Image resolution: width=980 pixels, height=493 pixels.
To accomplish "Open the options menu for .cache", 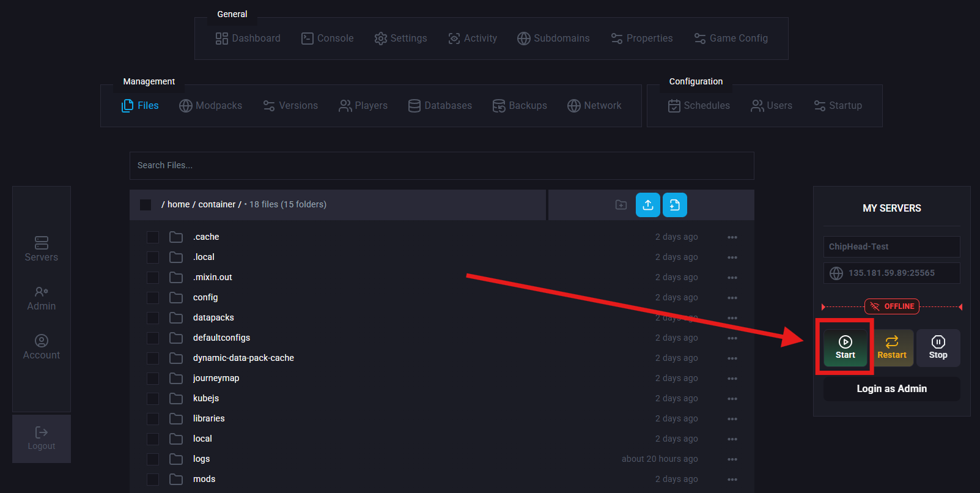I will pyautogui.click(x=732, y=237).
